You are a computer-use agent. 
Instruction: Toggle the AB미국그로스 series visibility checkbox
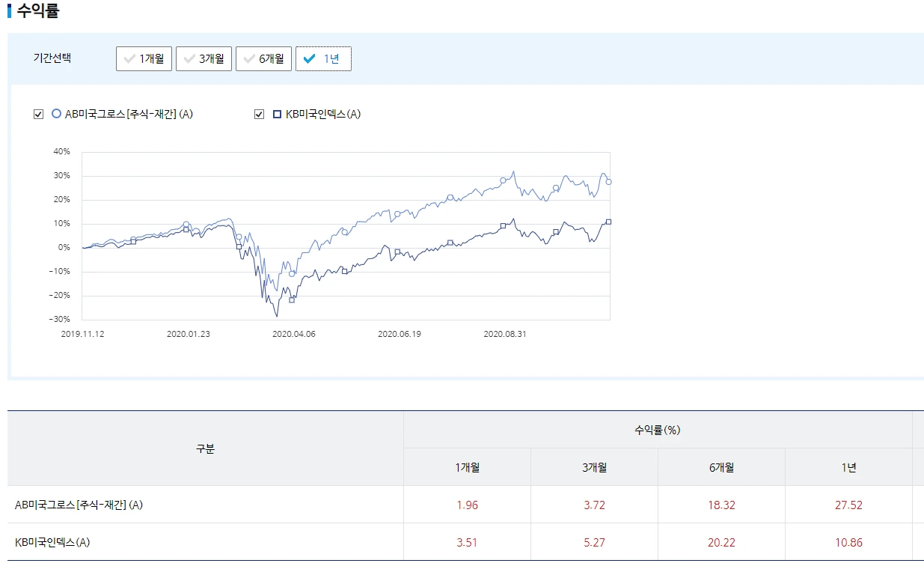coord(38,113)
